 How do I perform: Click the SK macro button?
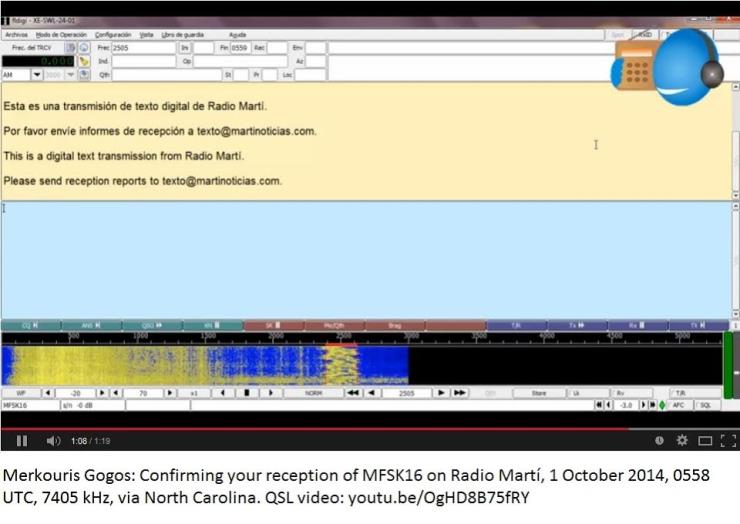tap(274, 325)
